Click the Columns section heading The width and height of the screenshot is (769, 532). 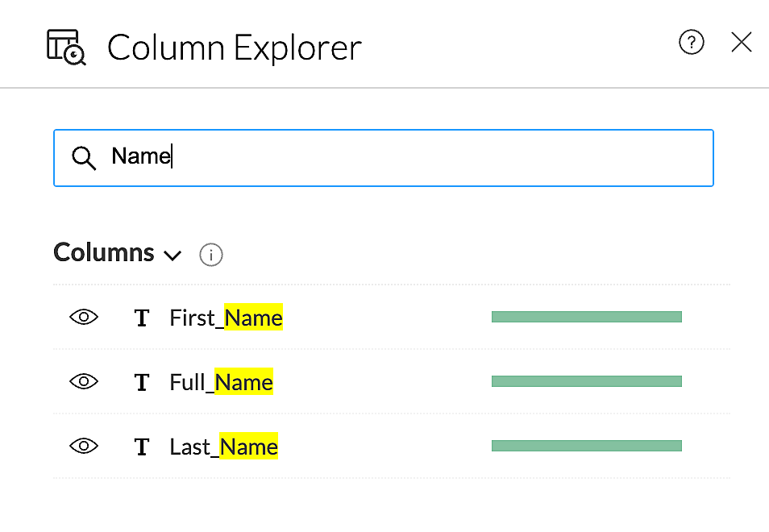click(104, 253)
